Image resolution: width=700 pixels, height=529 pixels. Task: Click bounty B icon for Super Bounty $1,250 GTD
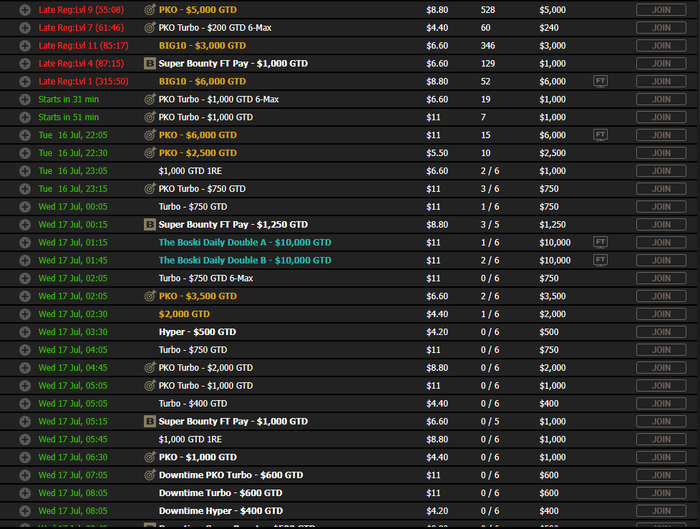(x=150, y=225)
